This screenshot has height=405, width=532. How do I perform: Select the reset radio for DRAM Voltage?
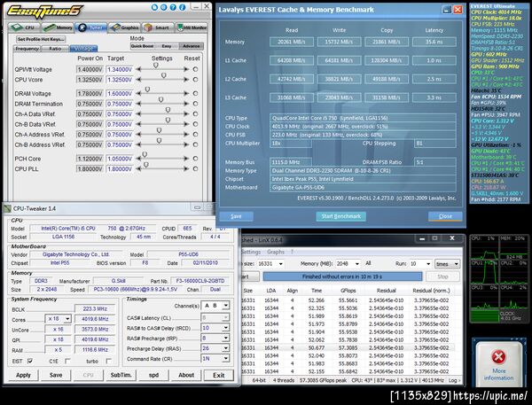pos(195,93)
